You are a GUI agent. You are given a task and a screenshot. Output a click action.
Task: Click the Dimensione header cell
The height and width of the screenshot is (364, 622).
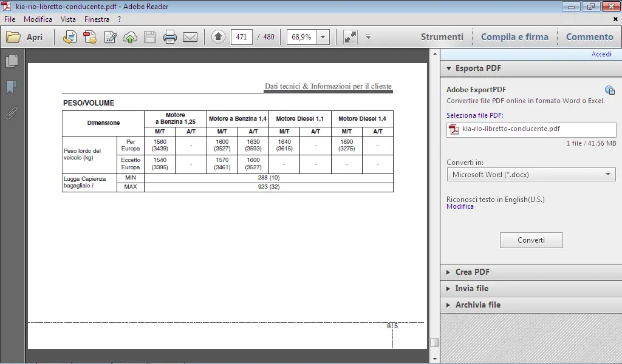coord(103,123)
